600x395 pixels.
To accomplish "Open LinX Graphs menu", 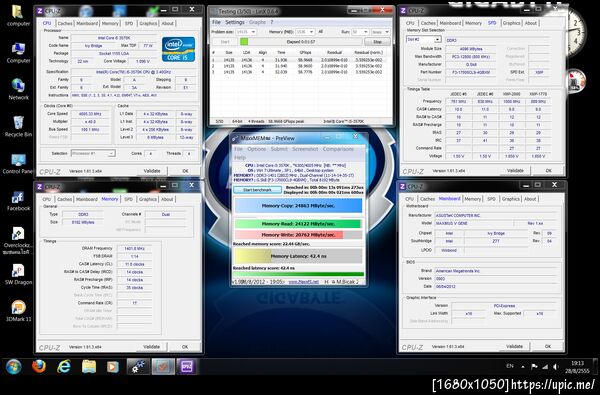I will 257,22.
